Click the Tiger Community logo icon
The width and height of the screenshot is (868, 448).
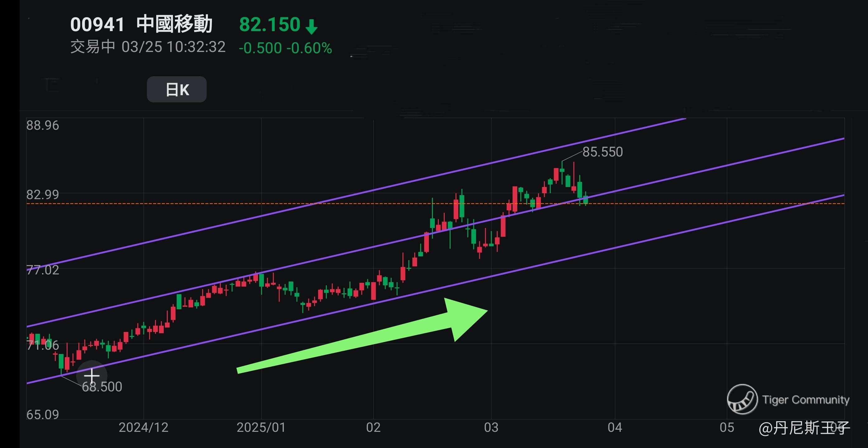tap(742, 399)
